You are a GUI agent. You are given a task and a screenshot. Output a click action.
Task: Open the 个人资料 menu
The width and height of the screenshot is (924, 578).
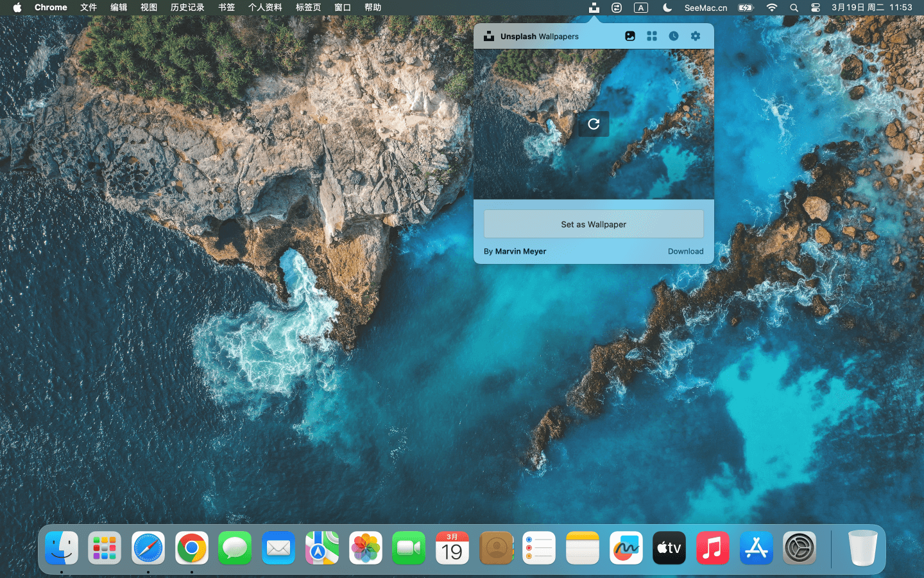point(265,8)
